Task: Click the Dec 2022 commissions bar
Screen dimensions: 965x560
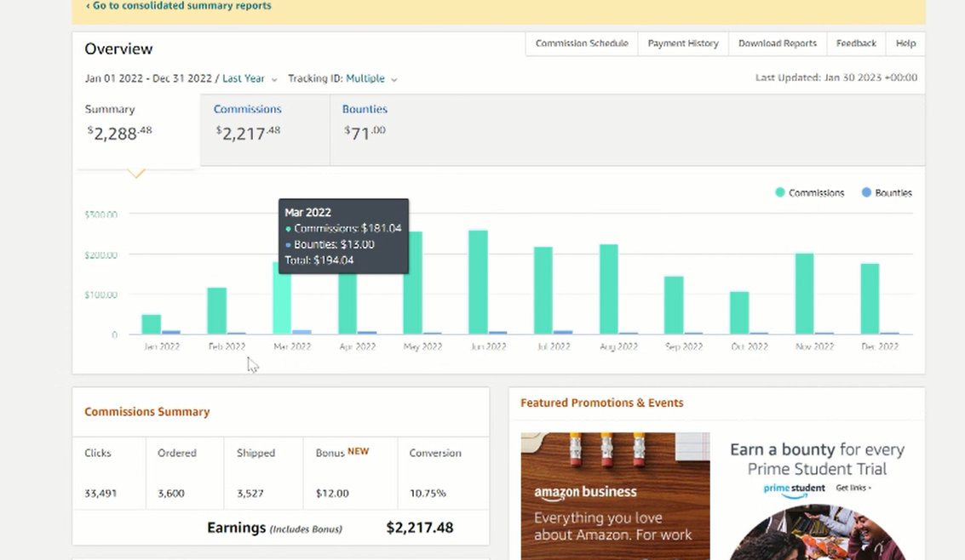Action: [x=870, y=299]
